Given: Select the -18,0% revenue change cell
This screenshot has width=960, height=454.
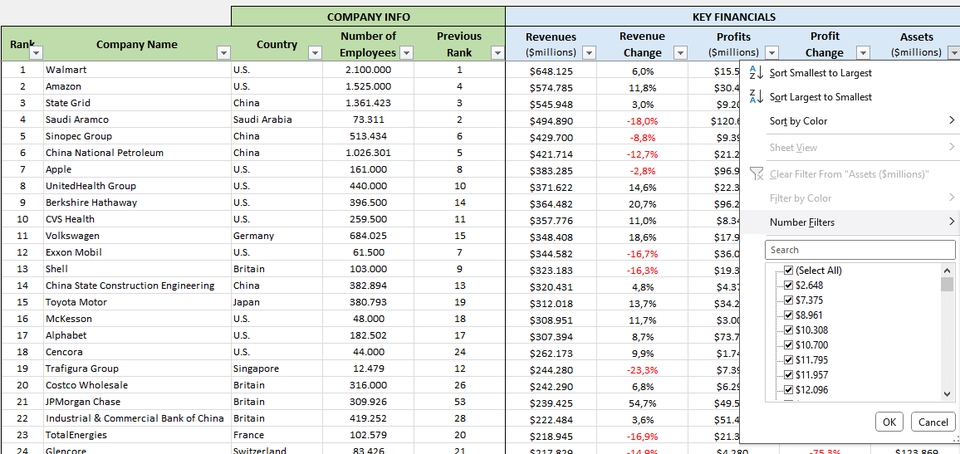Looking at the screenshot, I should pyautogui.click(x=642, y=119).
